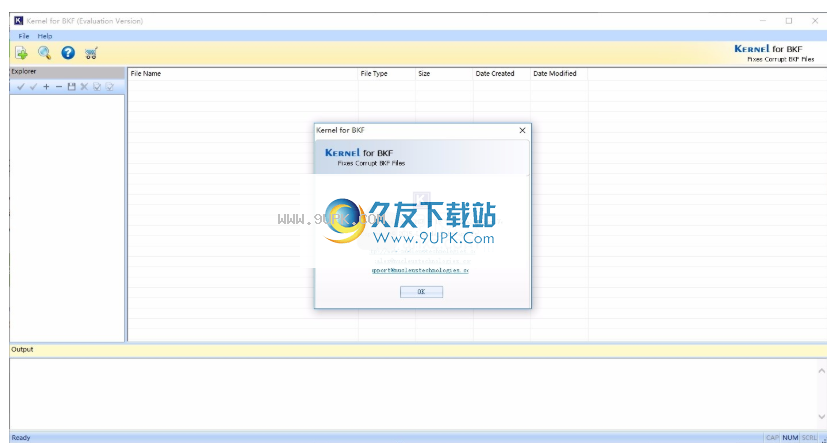Click the SCRL indicator in status bar

[809, 438]
